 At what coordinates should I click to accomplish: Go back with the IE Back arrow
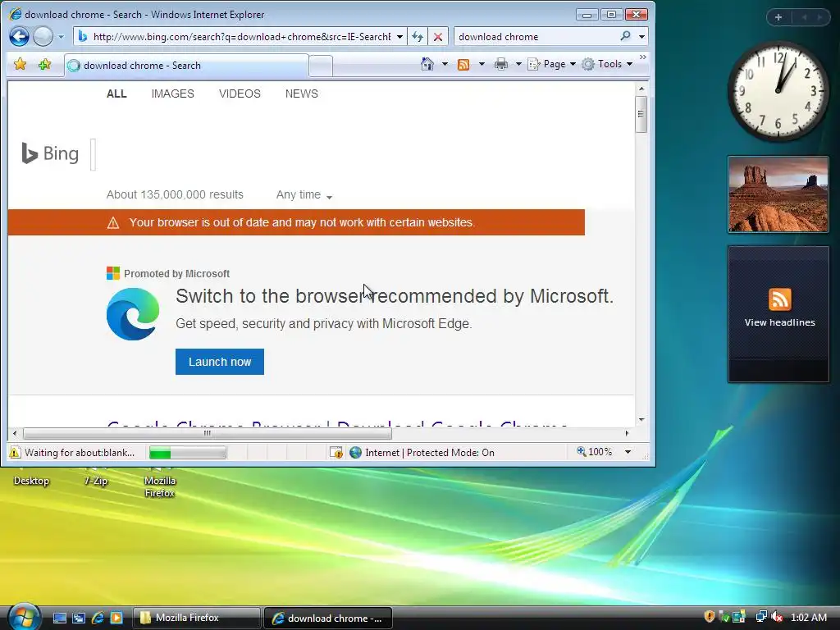[20, 36]
